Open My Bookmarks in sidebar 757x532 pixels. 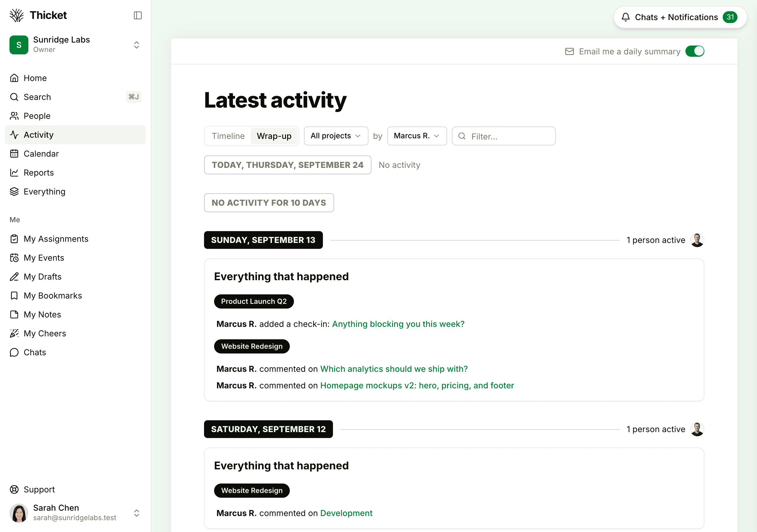75,296
